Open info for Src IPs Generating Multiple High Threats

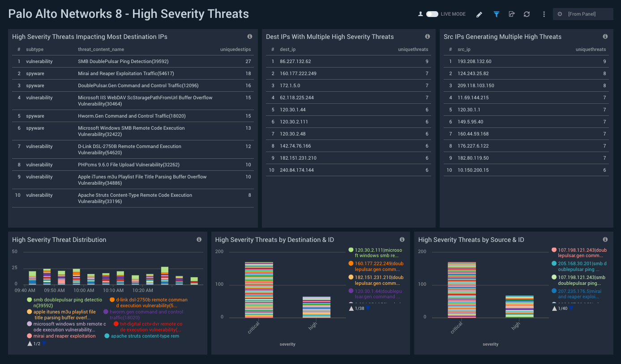pyautogui.click(x=605, y=37)
